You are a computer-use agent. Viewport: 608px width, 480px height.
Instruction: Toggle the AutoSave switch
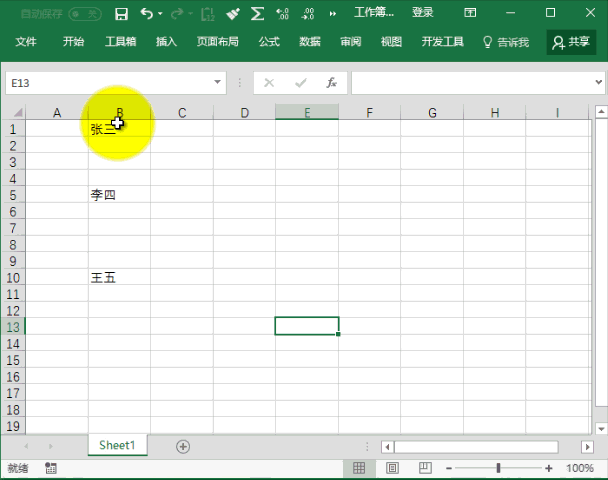click(85, 13)
